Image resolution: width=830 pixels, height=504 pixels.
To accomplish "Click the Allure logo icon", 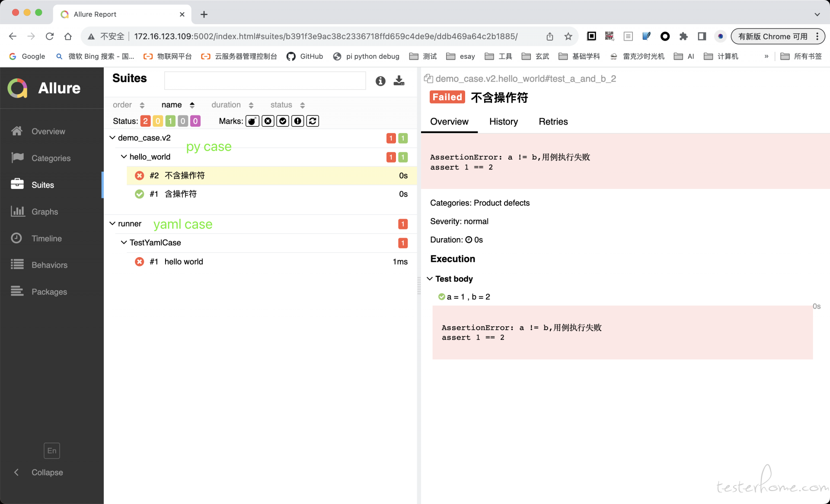I will 18,88.
